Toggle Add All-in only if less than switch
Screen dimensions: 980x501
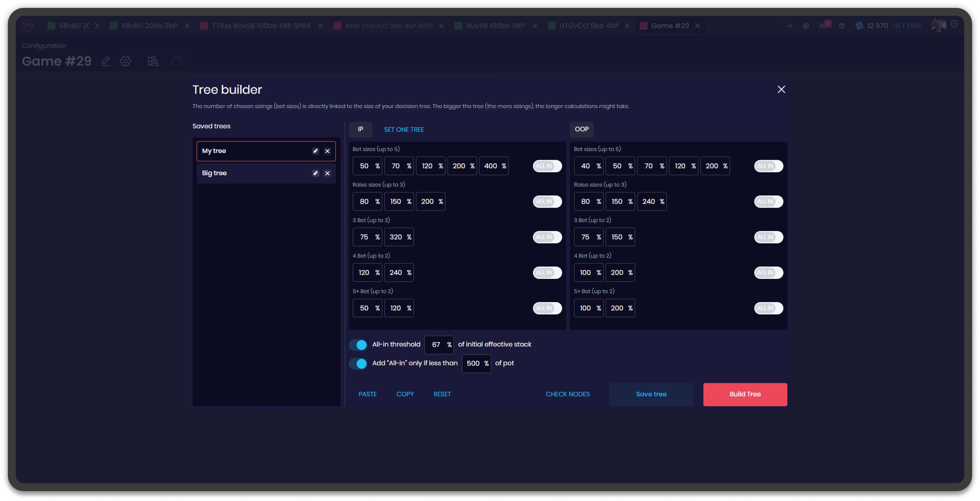coord(358,363)
